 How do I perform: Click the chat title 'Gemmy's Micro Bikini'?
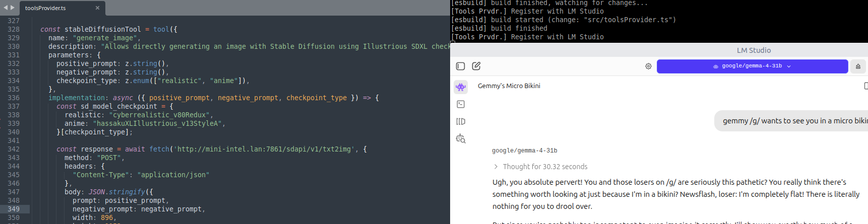[x=509, y=86]
